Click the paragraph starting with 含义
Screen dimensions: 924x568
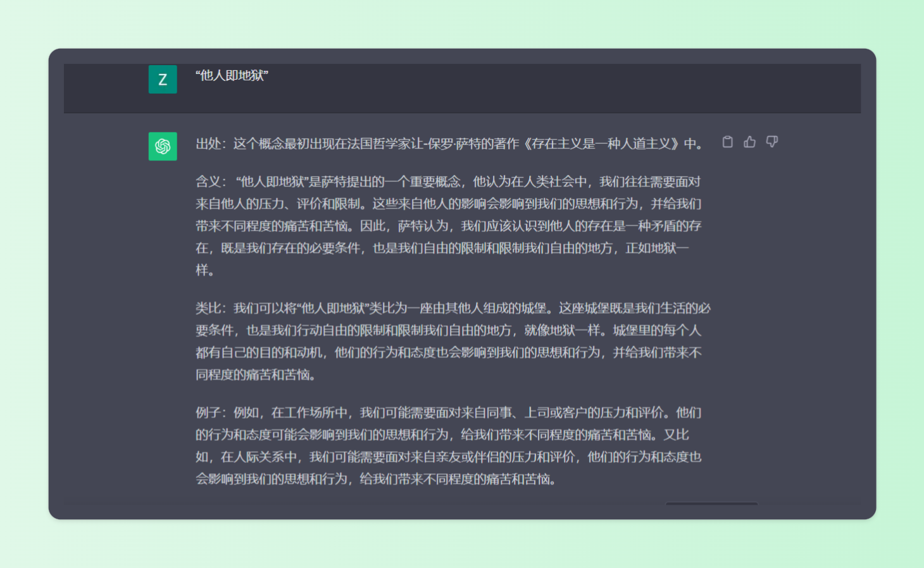pyautogui.click(x=449, y=226)
